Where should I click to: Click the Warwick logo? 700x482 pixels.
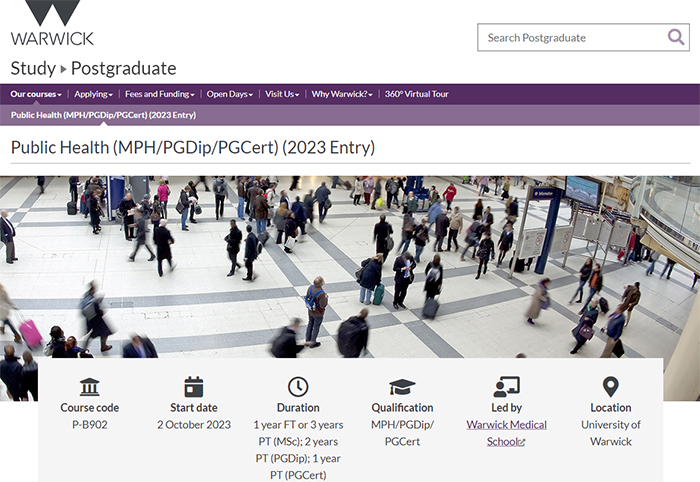click(x=52, y=23)
